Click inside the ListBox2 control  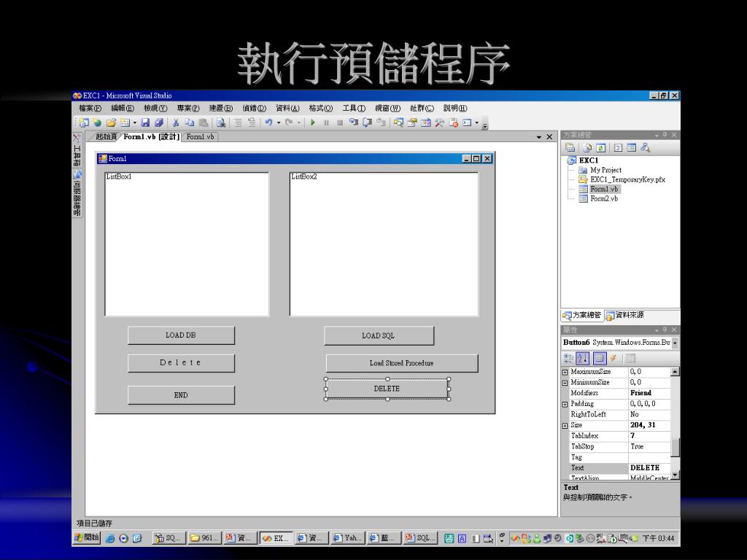(384, 244)
